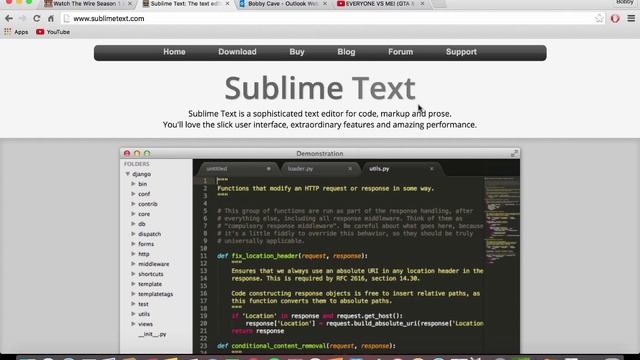This screenshot has width=640, height=360.
Task: Close the Bobby Cave Outlook tab
Action: [x=325, y=4]
